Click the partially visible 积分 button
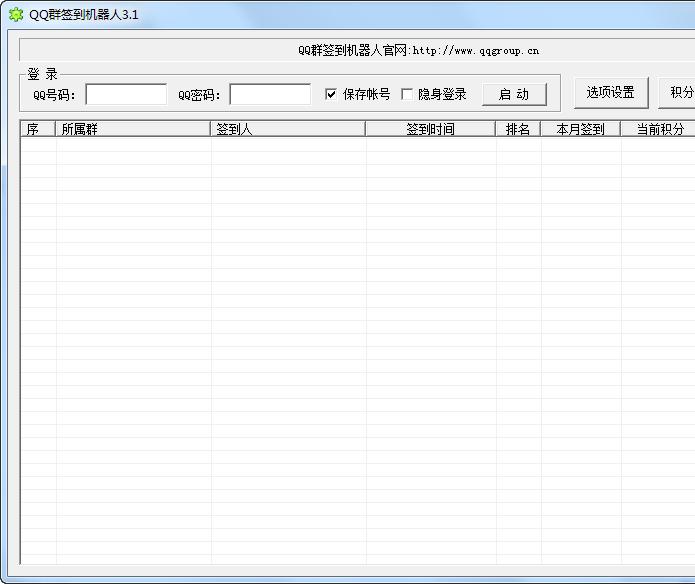Viewport: 695px width, 584px height. pos(677,93)
